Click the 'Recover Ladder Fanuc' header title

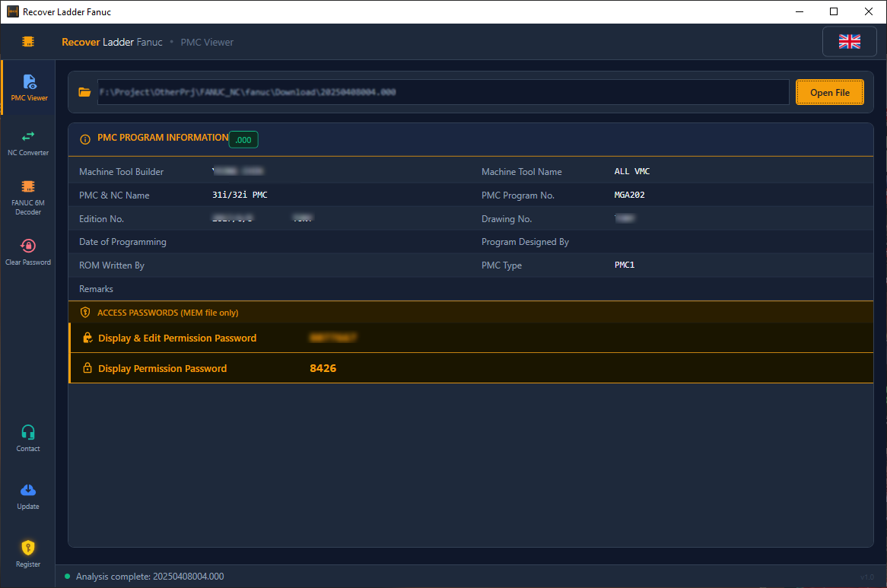(112, 43)
